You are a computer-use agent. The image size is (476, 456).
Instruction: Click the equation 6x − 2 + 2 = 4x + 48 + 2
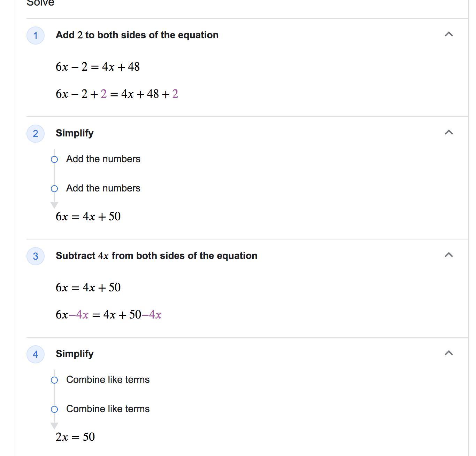coord(117,94)
